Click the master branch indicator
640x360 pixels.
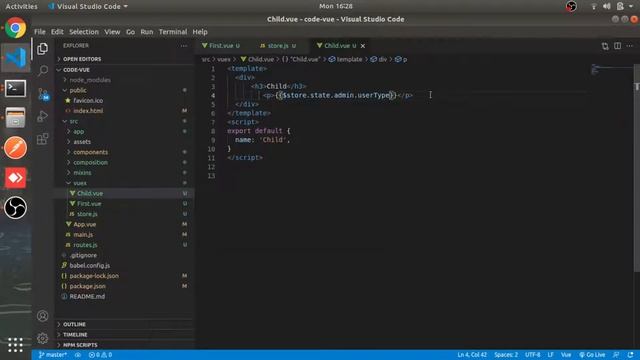coord(53,355)
